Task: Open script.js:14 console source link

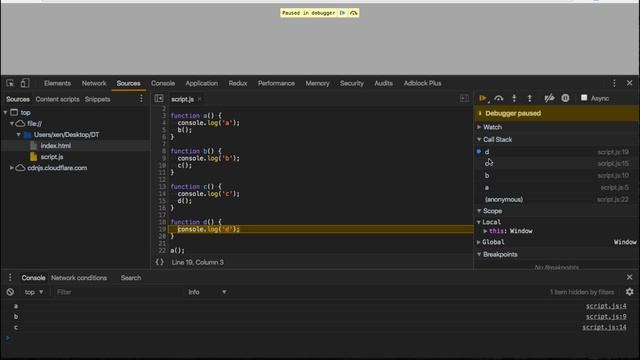Action: point(604,327)
